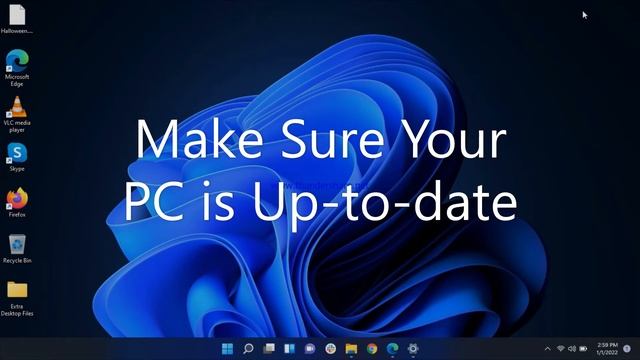Image resolution: width=640 pixels, height=360 pixels.
Task: Open the round Slack icon on the taskbar
Action: pos(331,349)
